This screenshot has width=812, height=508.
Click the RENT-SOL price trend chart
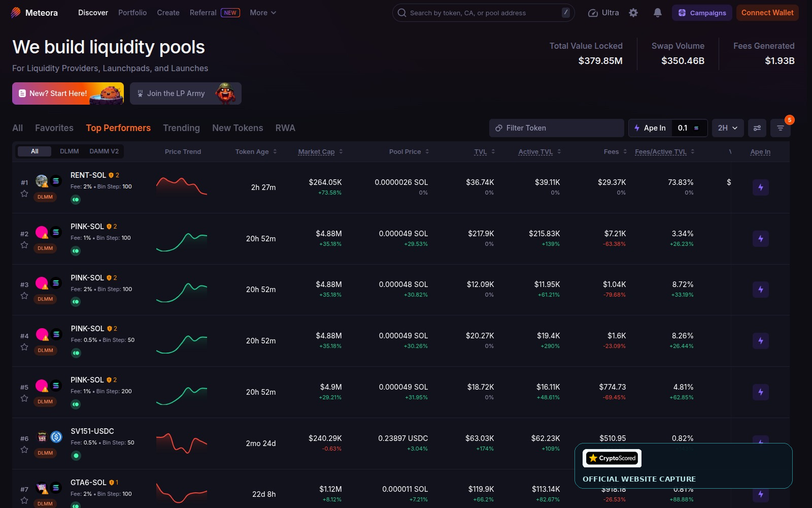[x=182, y=186]
